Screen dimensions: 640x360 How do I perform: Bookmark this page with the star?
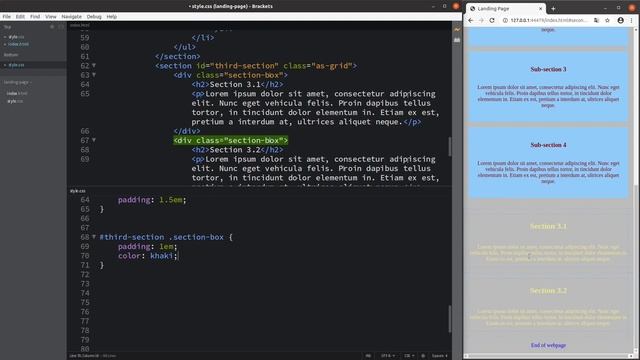click(x=607, y=20)
